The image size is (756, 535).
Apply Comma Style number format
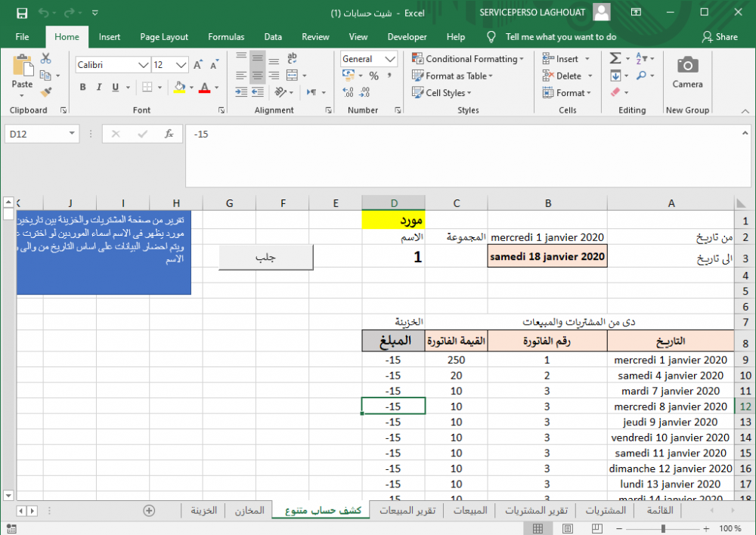point(389,76)
